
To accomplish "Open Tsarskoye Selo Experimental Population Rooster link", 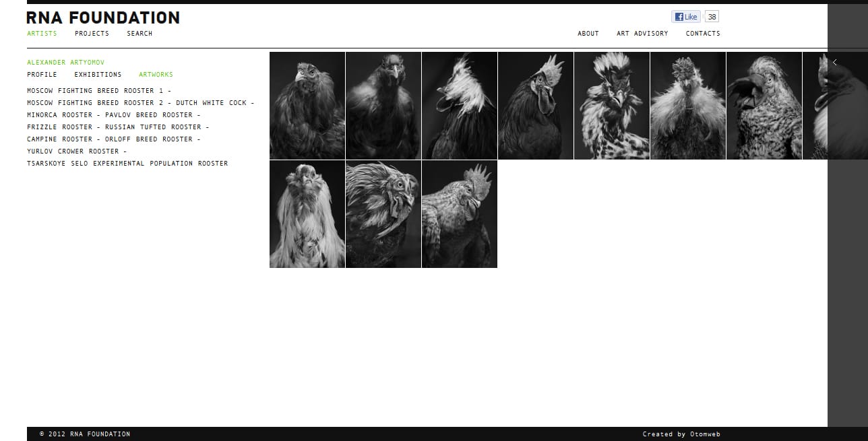I will coord(127,164).
